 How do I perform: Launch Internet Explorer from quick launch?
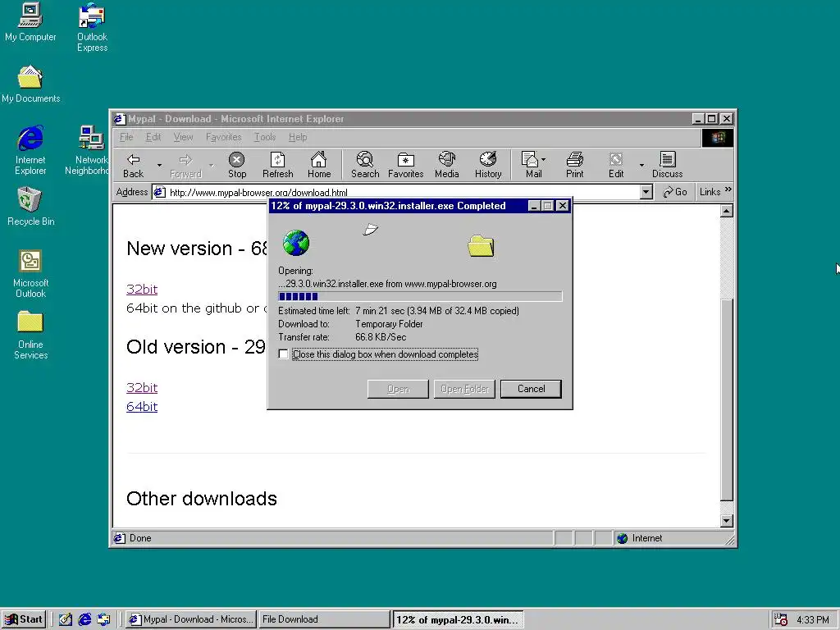[x=84, y=619]
